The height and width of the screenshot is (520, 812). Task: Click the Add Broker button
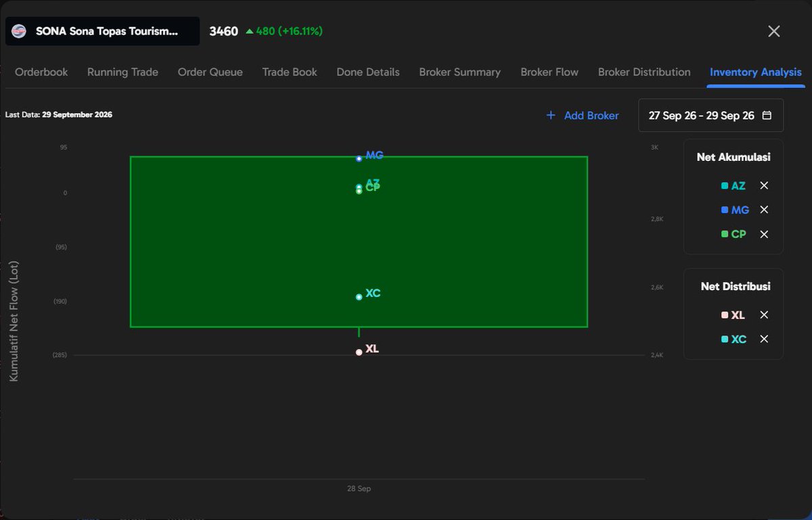click(x=583, y=116)
